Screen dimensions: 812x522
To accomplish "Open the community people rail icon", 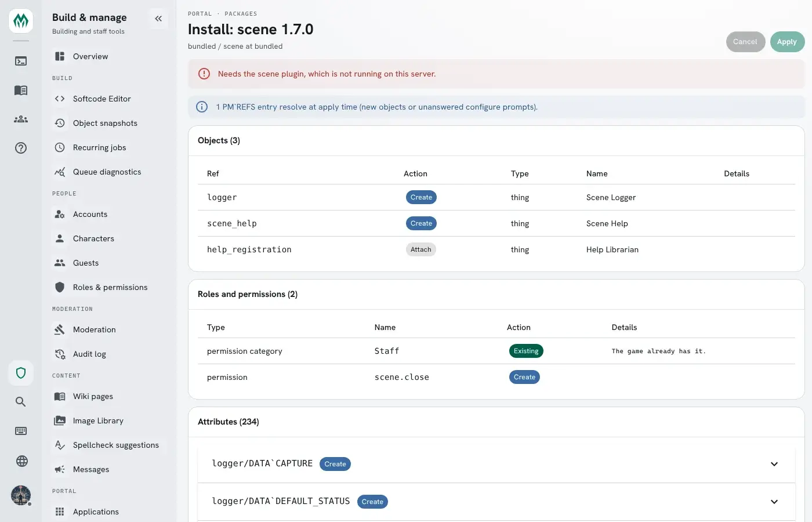I will coord(21,119).
